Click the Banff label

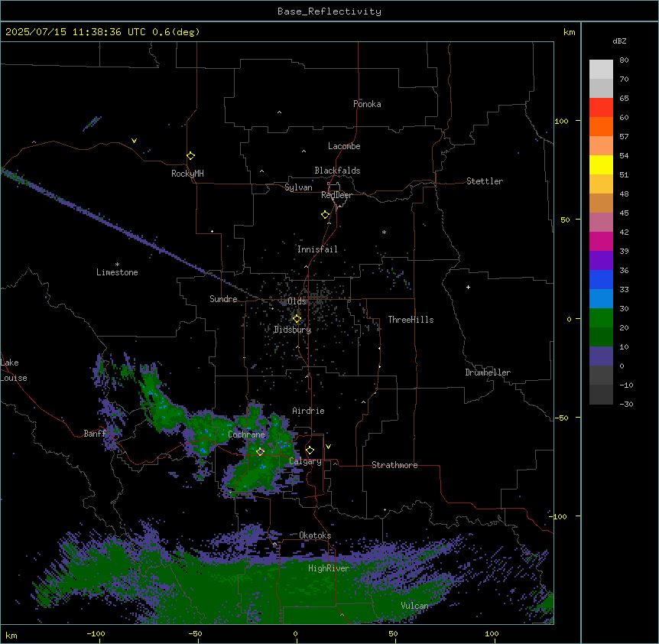pyautogui.click(x=95, y=434)
